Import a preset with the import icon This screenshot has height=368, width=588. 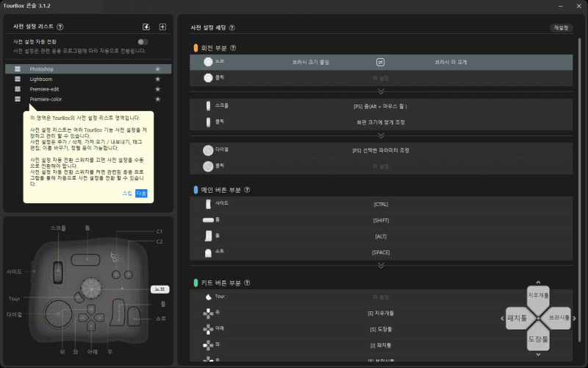(146, 26)
